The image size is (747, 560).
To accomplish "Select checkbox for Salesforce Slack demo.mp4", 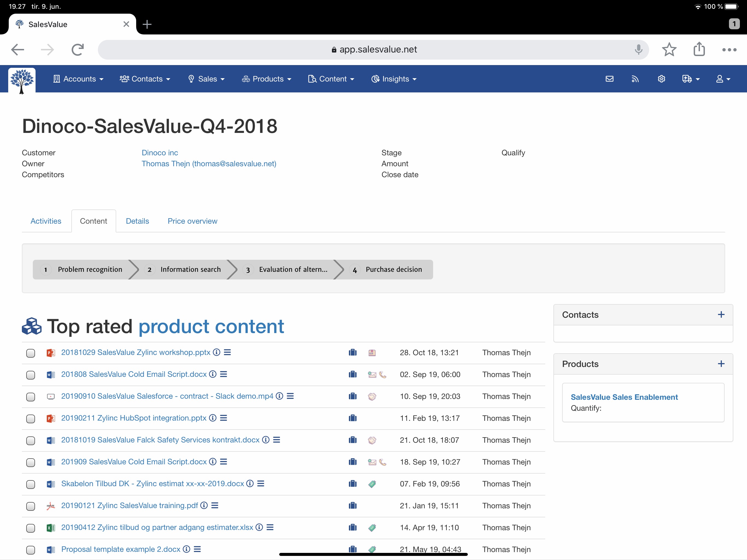I will 31,397.
